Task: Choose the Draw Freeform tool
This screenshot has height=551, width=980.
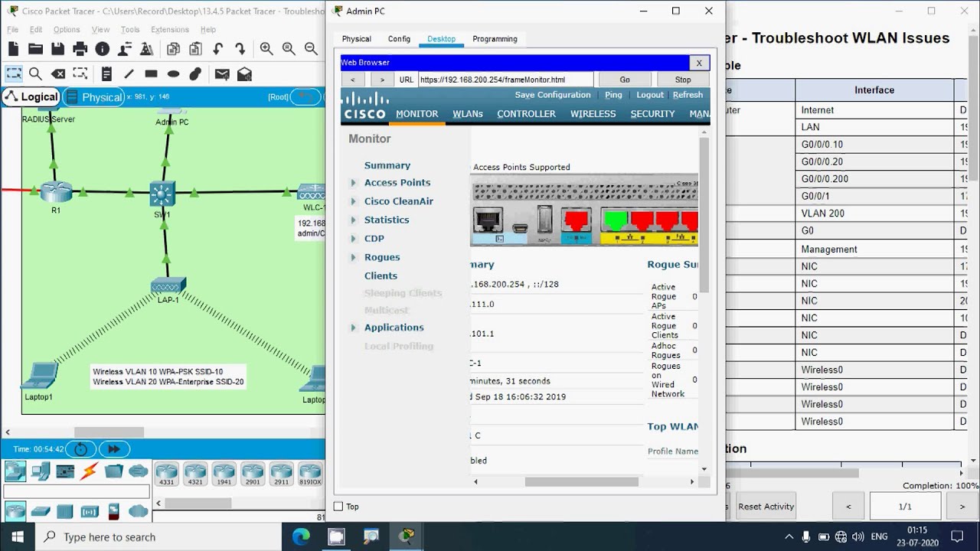Action: click(195, 73)
